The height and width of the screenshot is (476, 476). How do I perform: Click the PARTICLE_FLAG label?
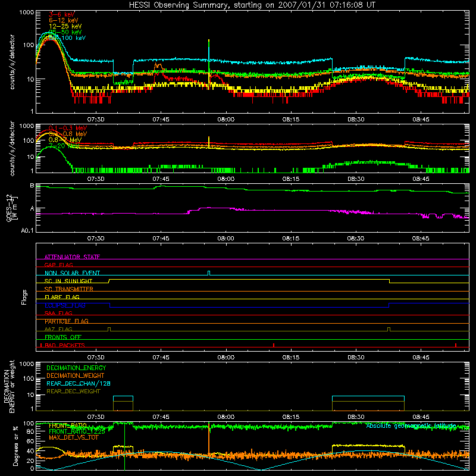(67, 321)
